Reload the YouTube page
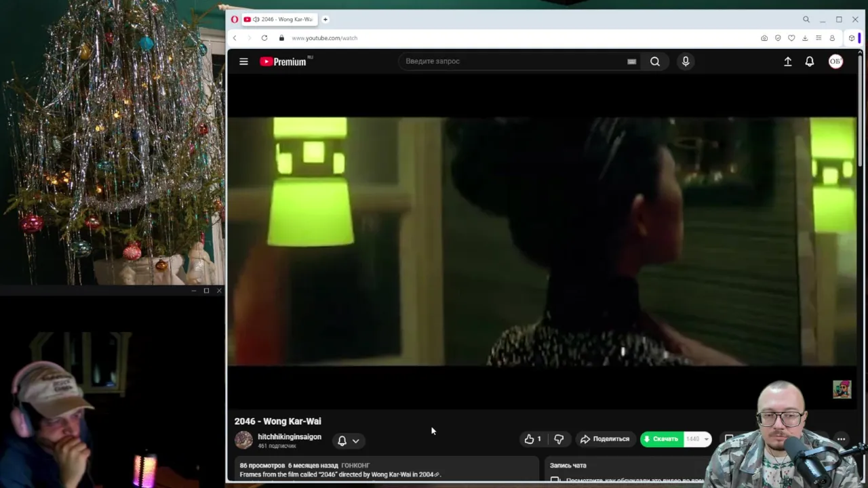868x488 pixels. (264, 38)
